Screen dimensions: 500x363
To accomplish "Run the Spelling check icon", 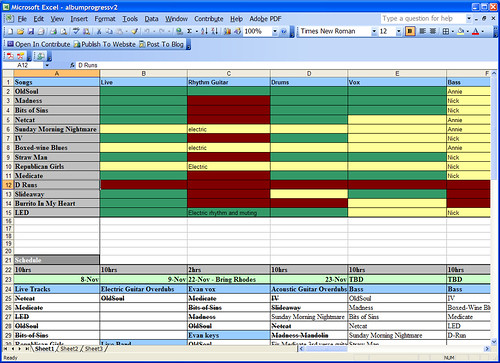I will (76, 31).
